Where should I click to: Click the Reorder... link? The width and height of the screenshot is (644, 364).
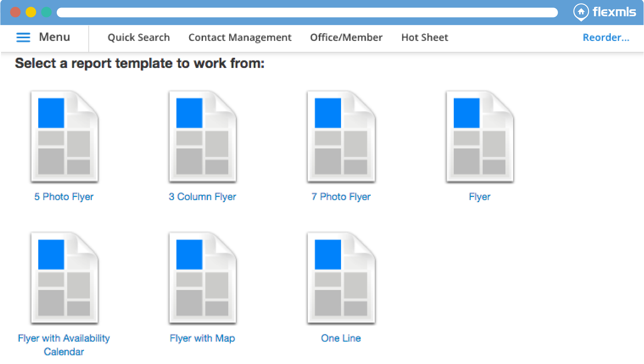click(x=606, y=37)
